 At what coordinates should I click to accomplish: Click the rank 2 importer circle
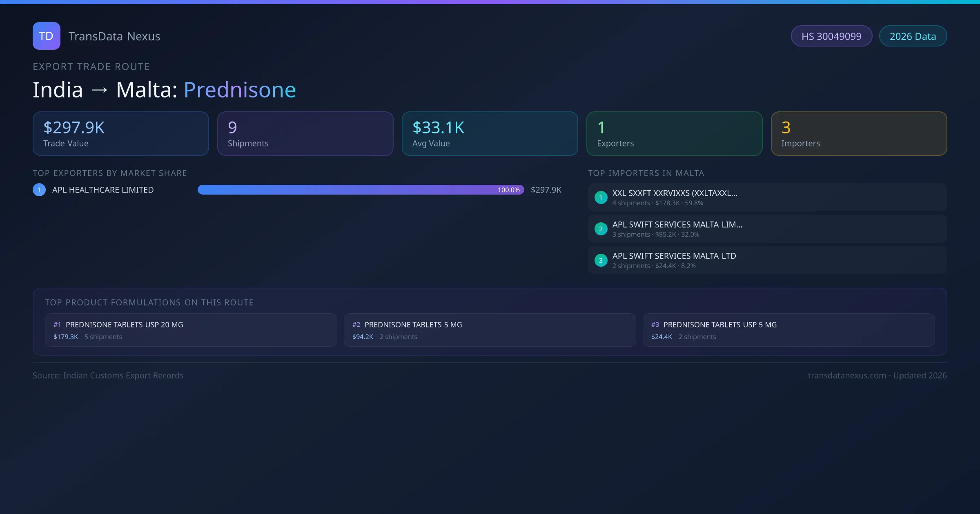601,229
